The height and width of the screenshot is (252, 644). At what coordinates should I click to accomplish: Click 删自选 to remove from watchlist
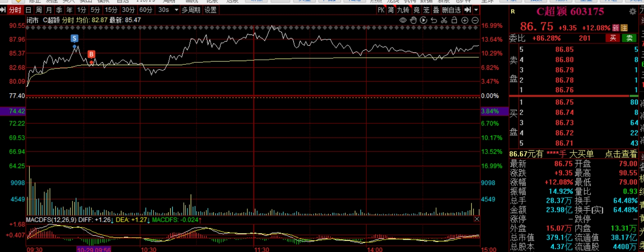click(452, 10)
